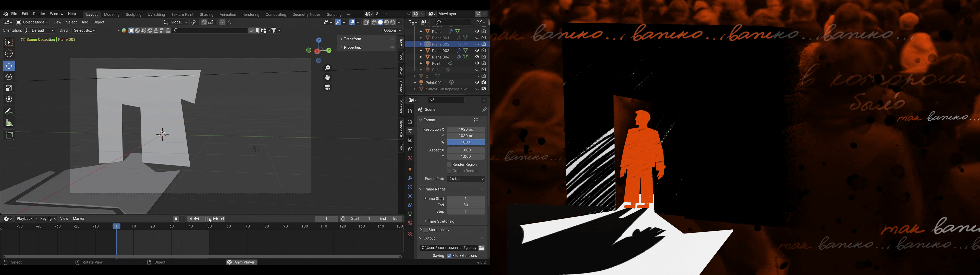Toggle the File Extensions checkbox
This screenshot has height=275, width=980.
[x=449, y=256]
